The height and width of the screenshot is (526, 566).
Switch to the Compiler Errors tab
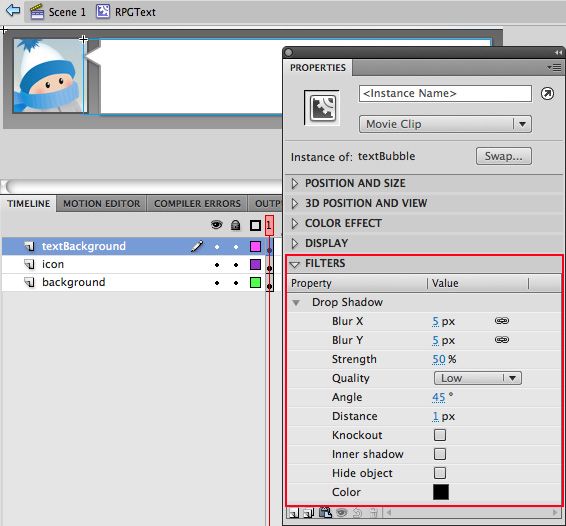pos(197,204)
